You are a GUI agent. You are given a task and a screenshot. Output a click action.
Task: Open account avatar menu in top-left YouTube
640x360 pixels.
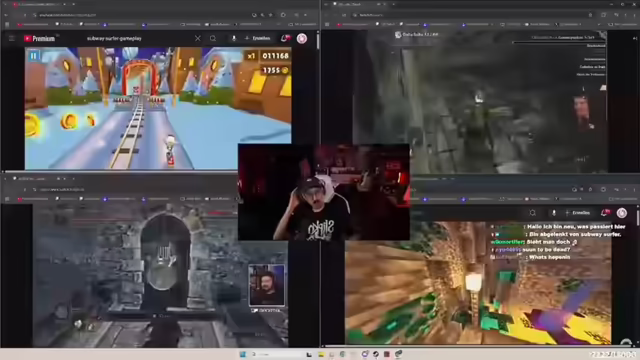(x=302, y=38)
